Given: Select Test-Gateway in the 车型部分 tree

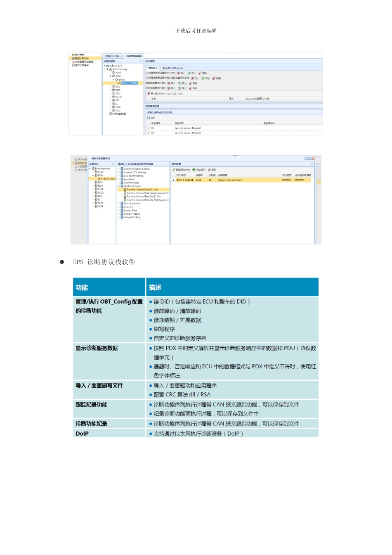Looking at the screenshot, I should pyautogui.click(x=101, y=168).
